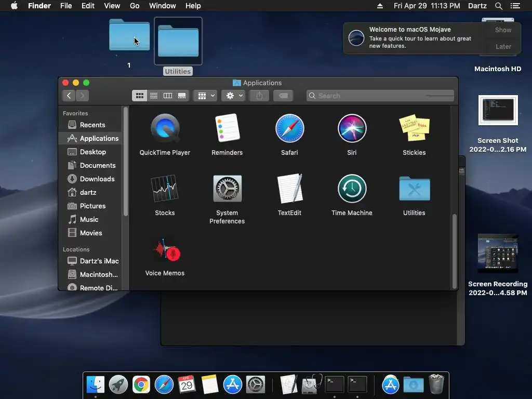Image resolution: width=532 pixels, height=399 pixels.
Task: Open Desktop in the sidebar
Action: coord(90,152)
